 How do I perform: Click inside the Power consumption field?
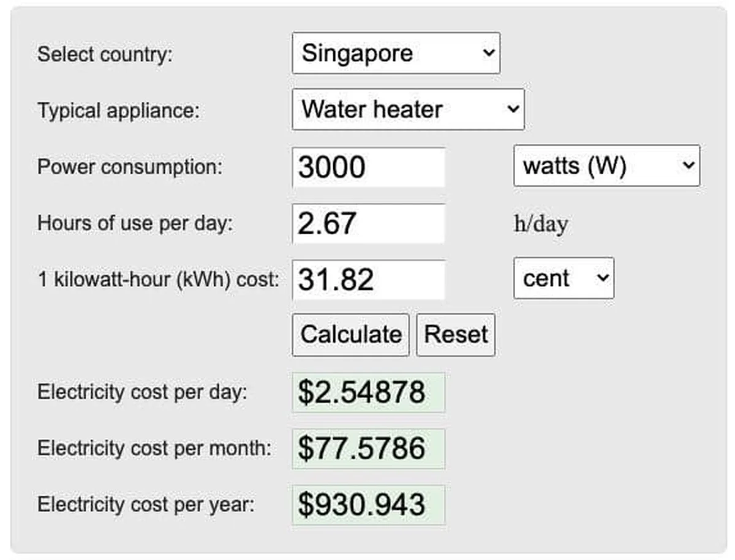click(367, 166)
